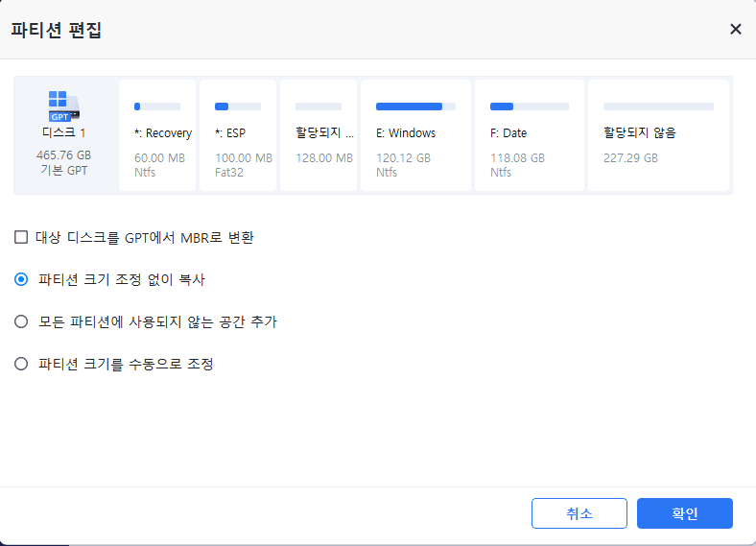Image resolution: width=756 pixels, height=546 pixels.
Task: Click the GPT disk 1 icon
Action: click(63, 106)
